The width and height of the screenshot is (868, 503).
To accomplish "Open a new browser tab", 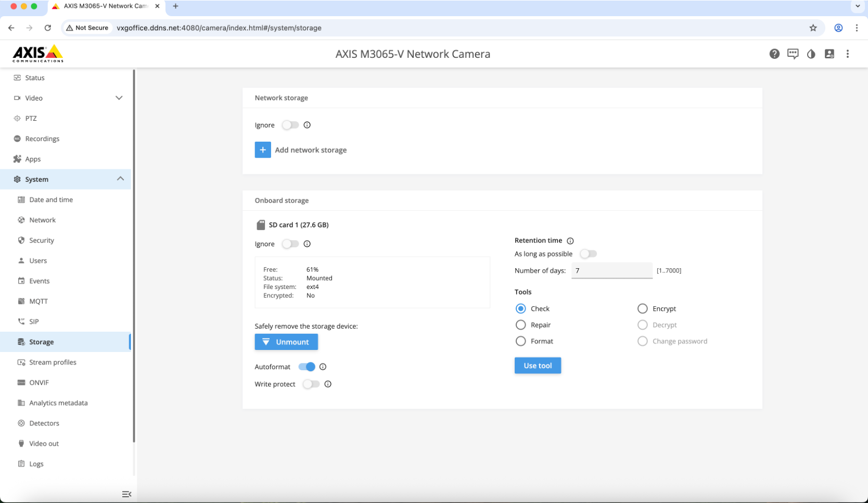I will pos(175,6).
